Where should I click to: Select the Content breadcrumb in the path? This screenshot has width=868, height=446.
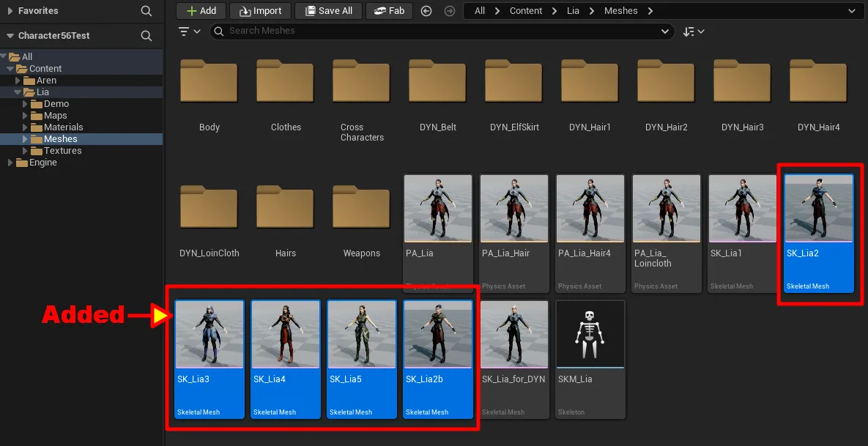[526, 11]
